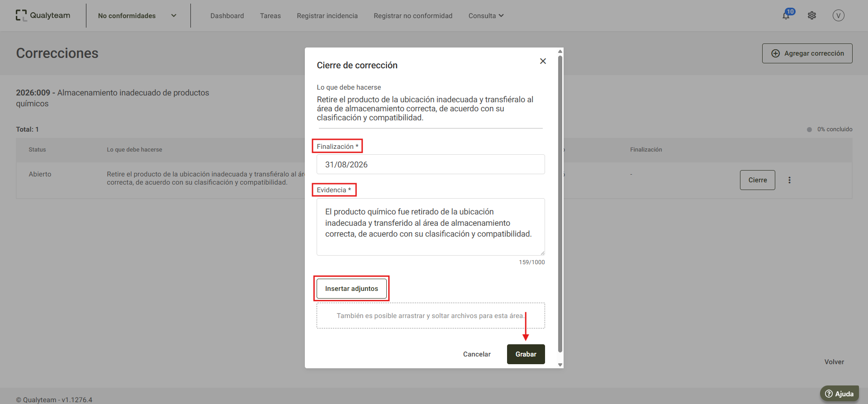Image resolution: width=868 pixels, height=404 pixels.
Task: Open the Ajuda help widget
Action: (840, 394)
